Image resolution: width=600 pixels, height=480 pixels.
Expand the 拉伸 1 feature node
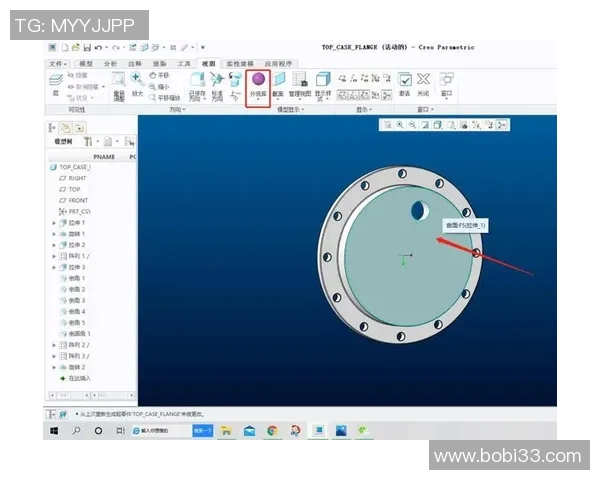pos(54,222)
